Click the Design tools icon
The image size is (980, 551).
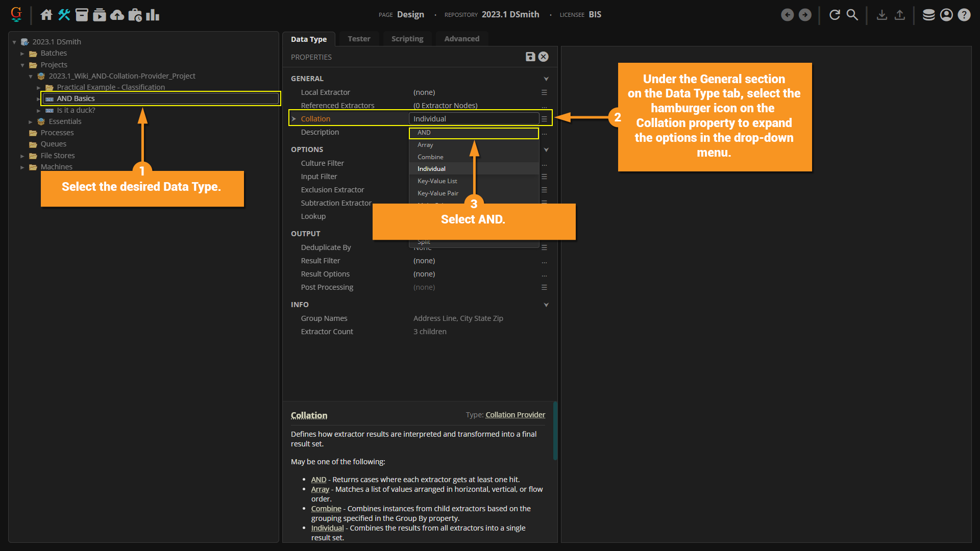64,15
